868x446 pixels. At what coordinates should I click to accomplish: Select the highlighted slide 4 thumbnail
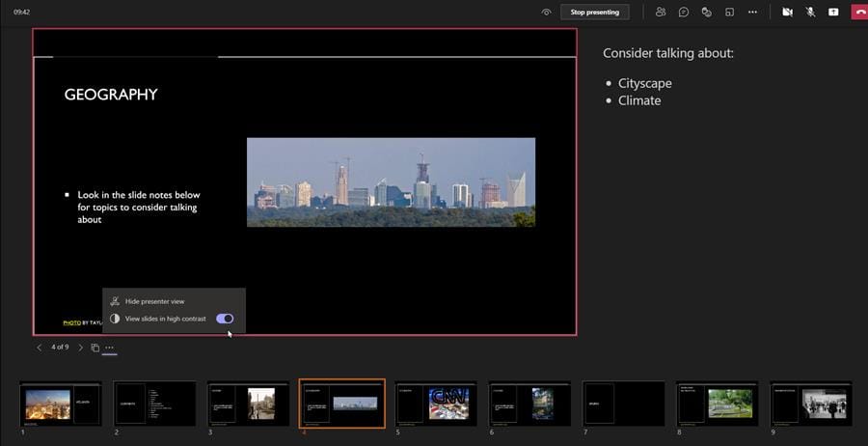point(342,404)
